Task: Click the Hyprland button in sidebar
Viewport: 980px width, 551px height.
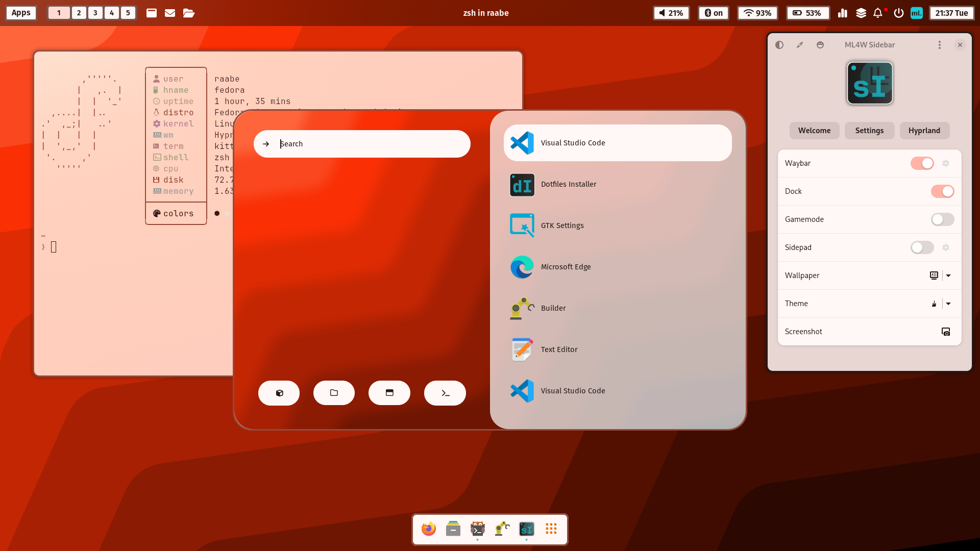Action: pos(924,131)
